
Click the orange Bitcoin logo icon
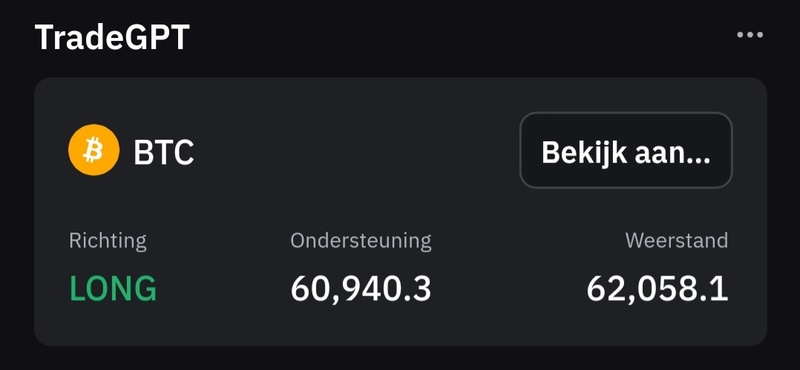click(94, 150)
